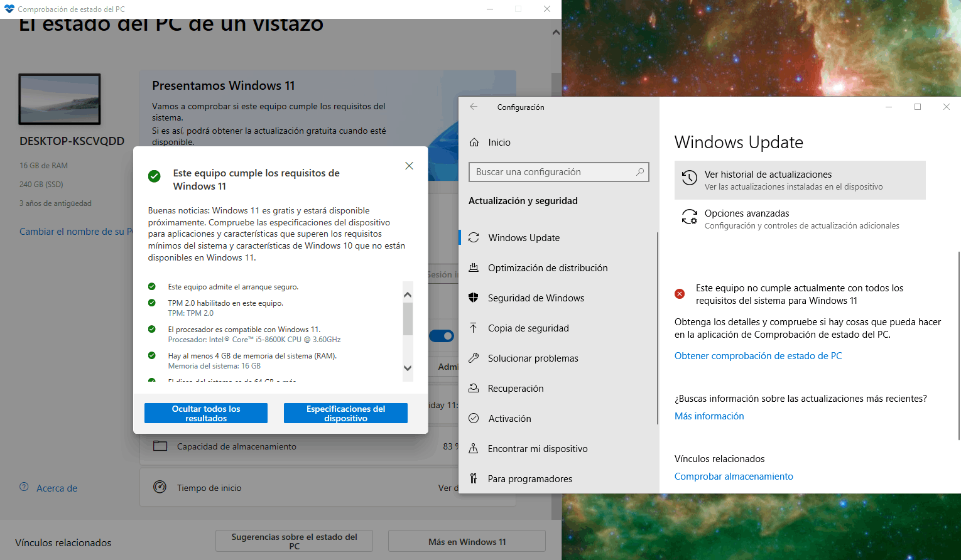The image size is (961, 560).
Task: Click the PC Health Check page scroll-up arrow
Action: (556, 32)
